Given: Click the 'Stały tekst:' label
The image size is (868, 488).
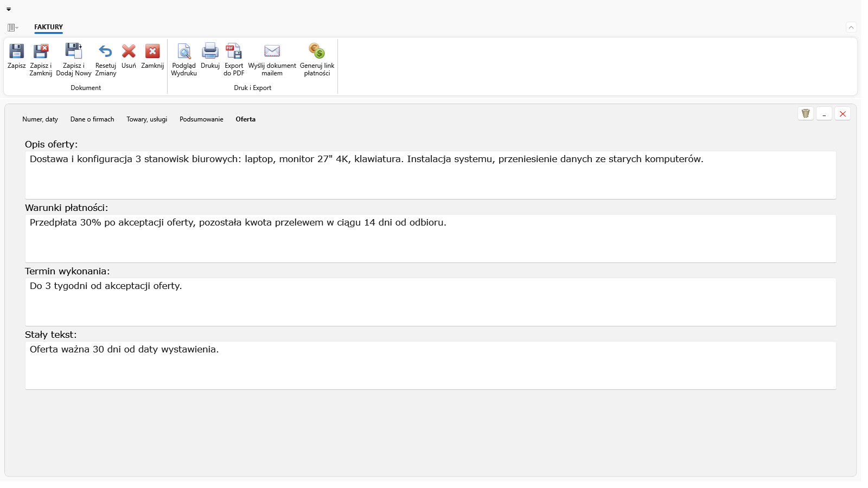Looking at the screenshot, I should pos(51,335).
